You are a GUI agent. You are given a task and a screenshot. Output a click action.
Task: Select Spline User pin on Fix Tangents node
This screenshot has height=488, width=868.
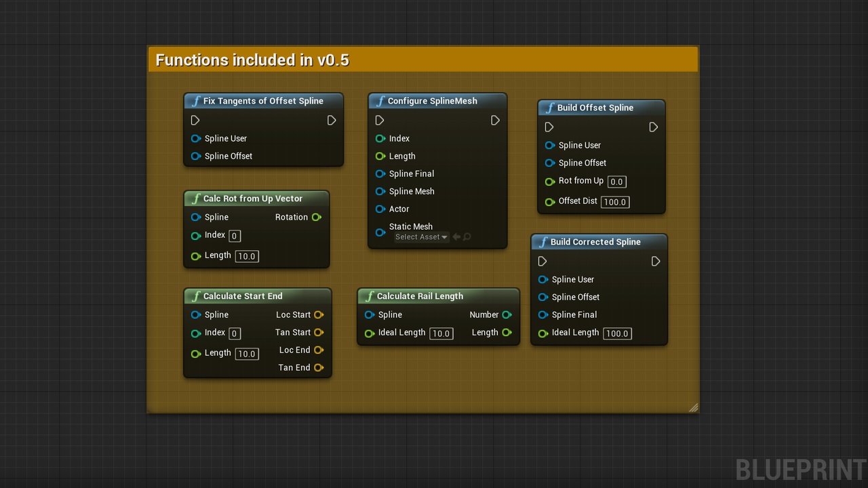196,138
